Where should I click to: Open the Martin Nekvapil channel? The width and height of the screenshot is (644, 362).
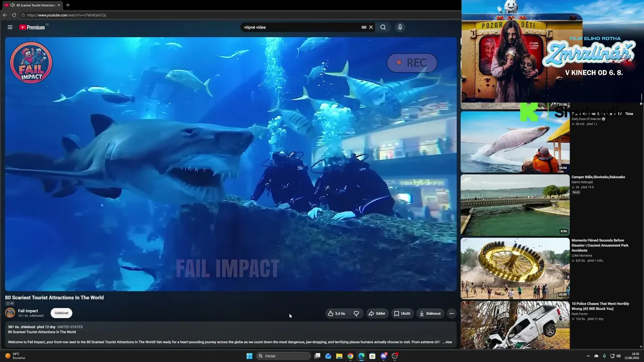coord(582,182)
